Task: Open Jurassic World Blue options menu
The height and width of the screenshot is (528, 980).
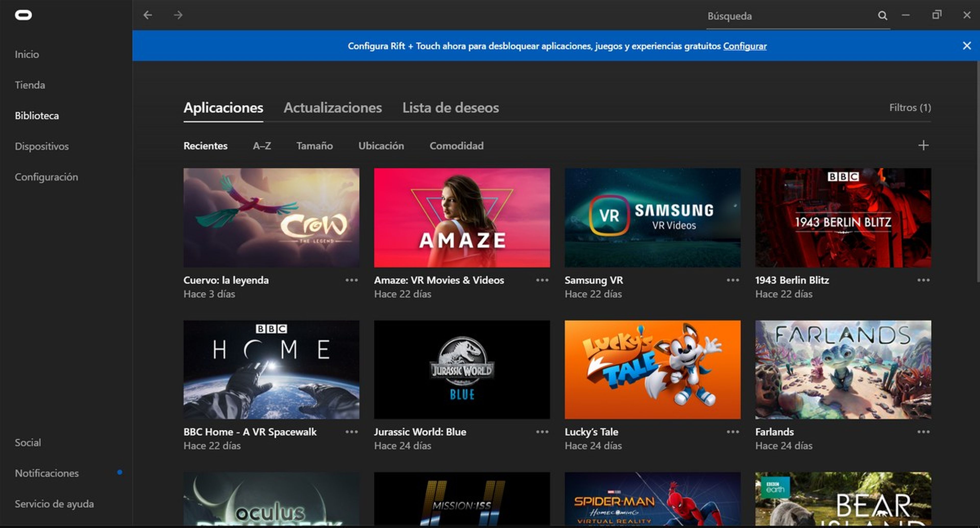Action: [542, 431]
